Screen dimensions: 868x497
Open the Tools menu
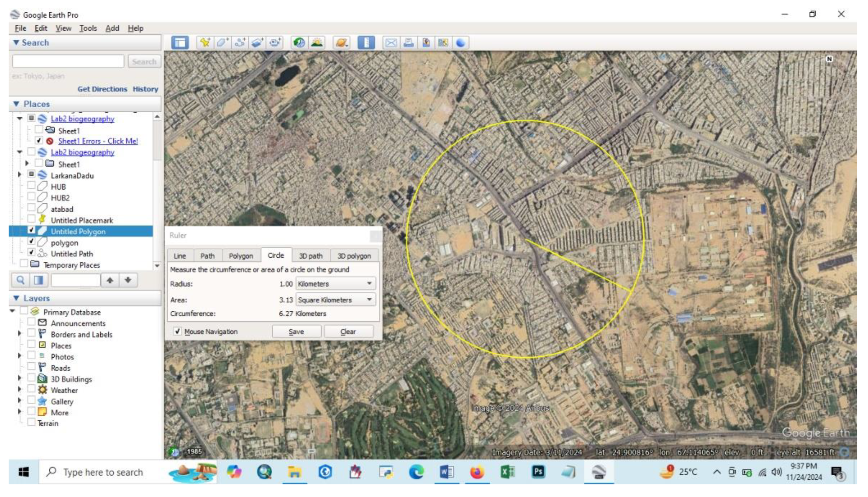pos(88,28)
